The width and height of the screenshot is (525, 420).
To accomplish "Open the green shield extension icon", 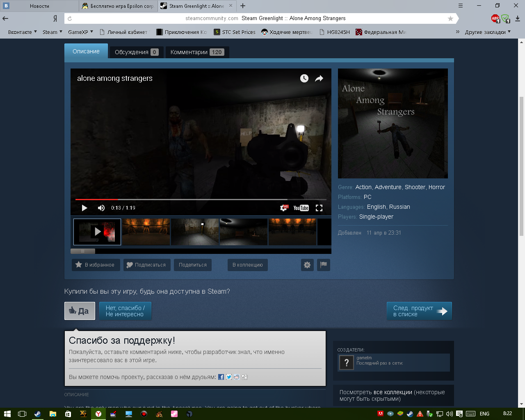I will point(505,18).
